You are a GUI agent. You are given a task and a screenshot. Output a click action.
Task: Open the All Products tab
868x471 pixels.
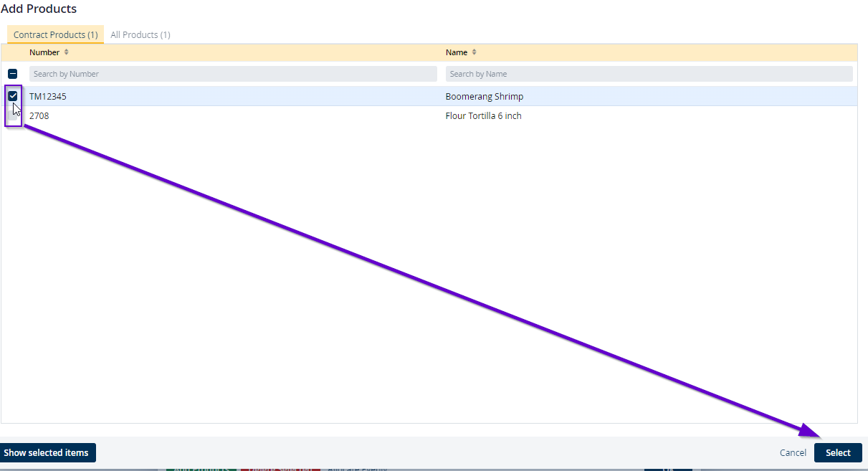pyautogui.click(x=140, y=34)
